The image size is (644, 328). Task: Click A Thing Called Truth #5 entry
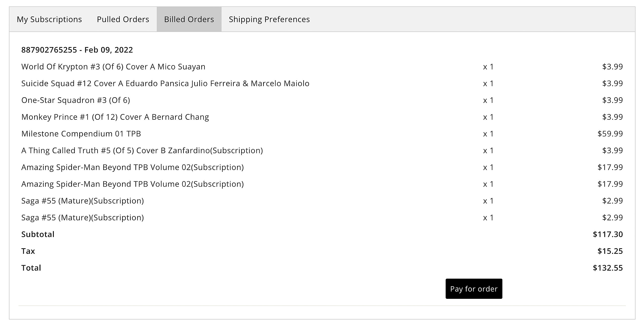142,150
